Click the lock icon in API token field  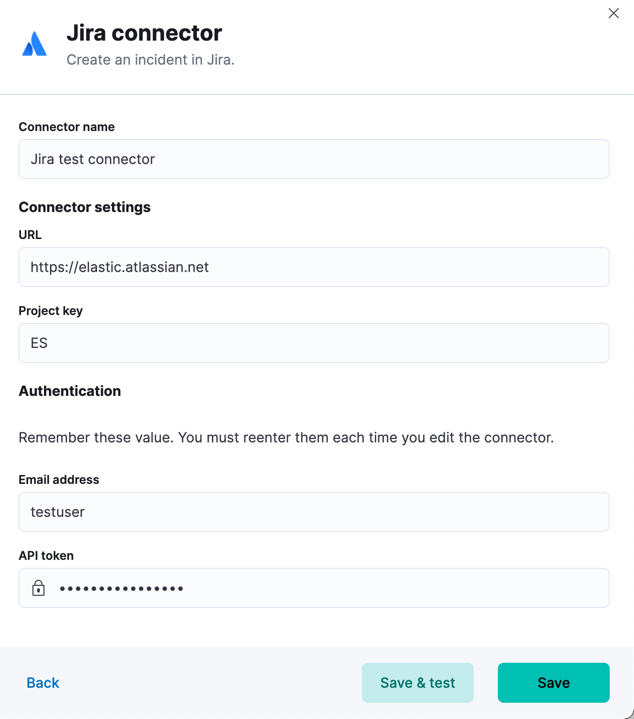(x=38, y=588)
